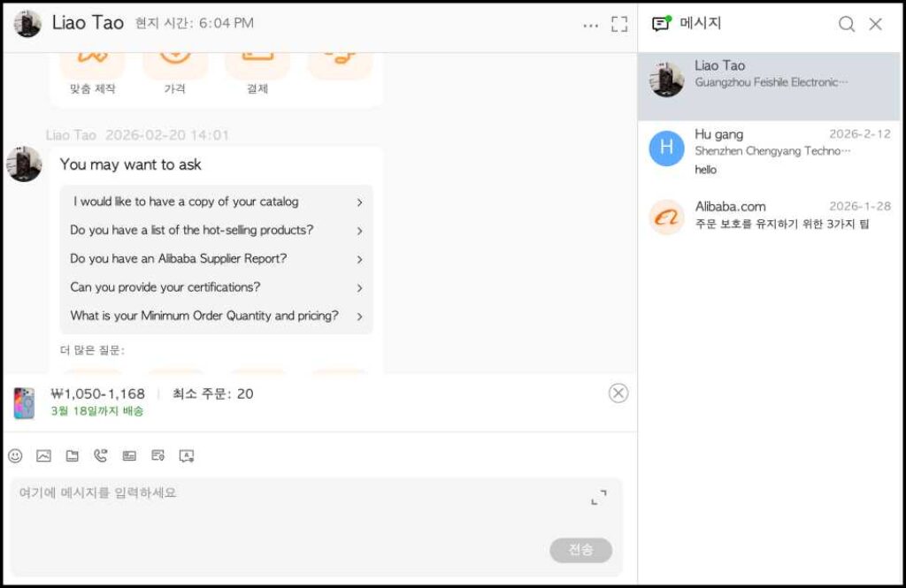Click the 2026-1-28 date of Alibaba.com

tap(860, 206)
